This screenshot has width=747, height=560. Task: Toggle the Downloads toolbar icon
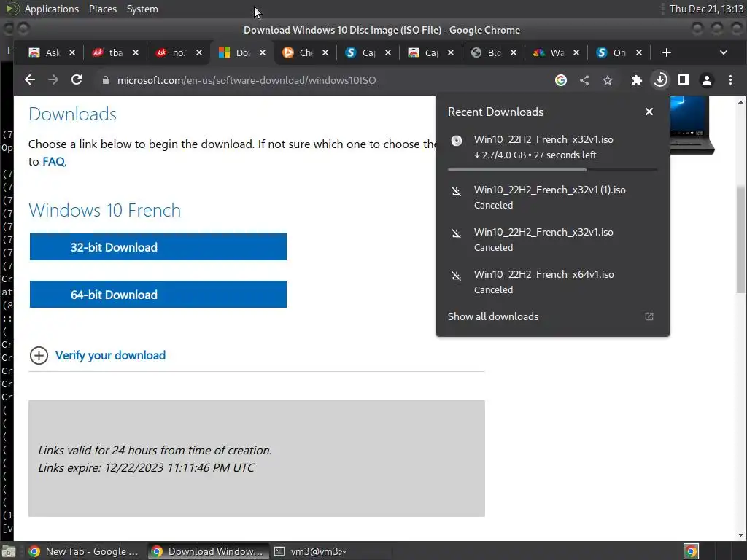click(660, 80)
